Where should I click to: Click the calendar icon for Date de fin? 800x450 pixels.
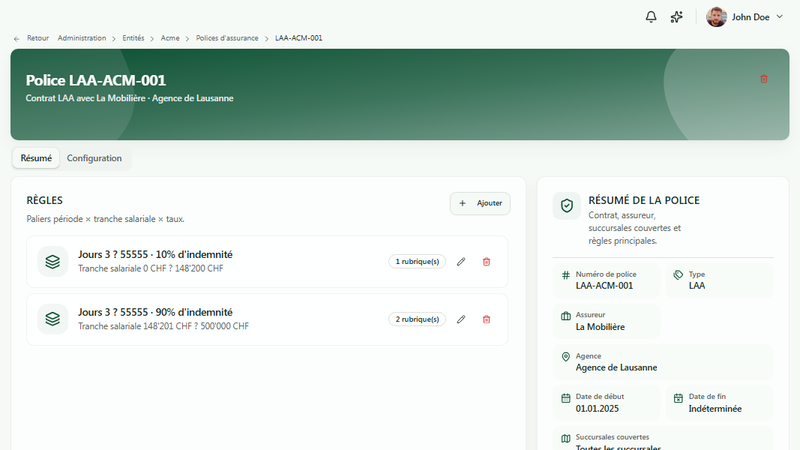[678, 398]
